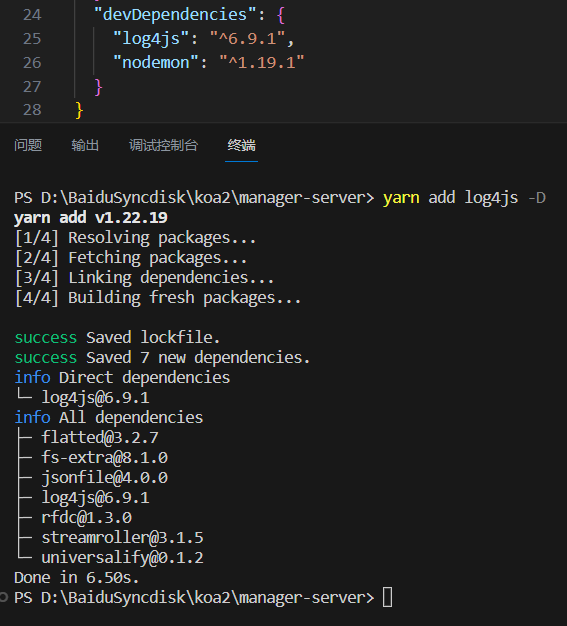Click line number 28 in the gutter
This screenshot has height=626, width=567.
[32, 110]
